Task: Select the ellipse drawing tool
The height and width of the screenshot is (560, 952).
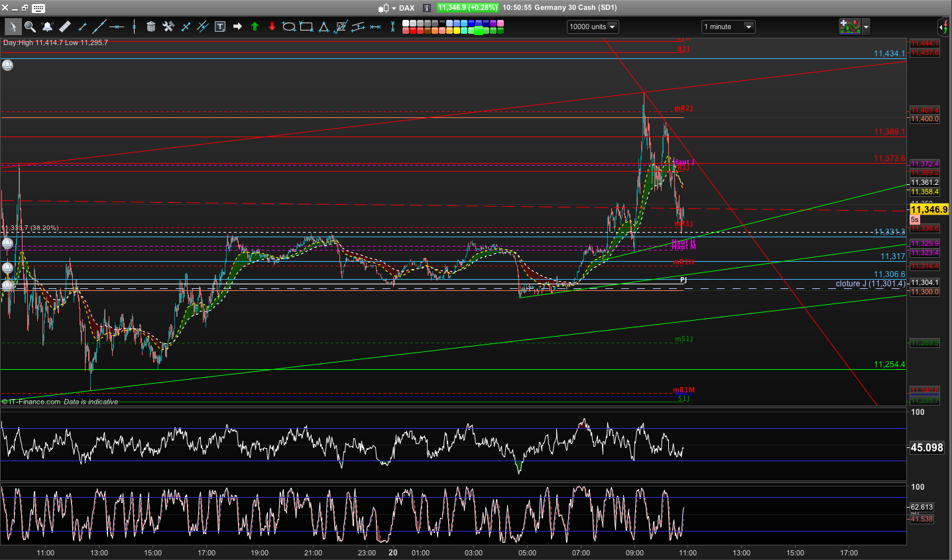Action: click(289, 27)
